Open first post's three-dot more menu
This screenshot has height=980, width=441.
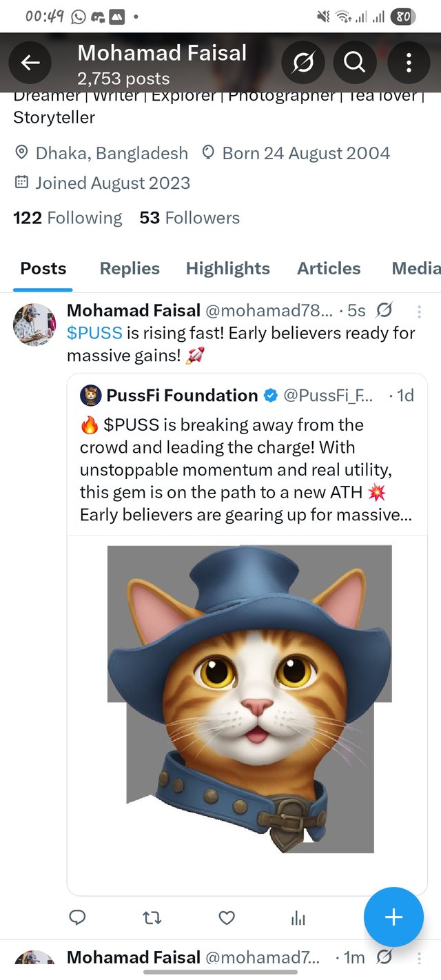point(419,312)
